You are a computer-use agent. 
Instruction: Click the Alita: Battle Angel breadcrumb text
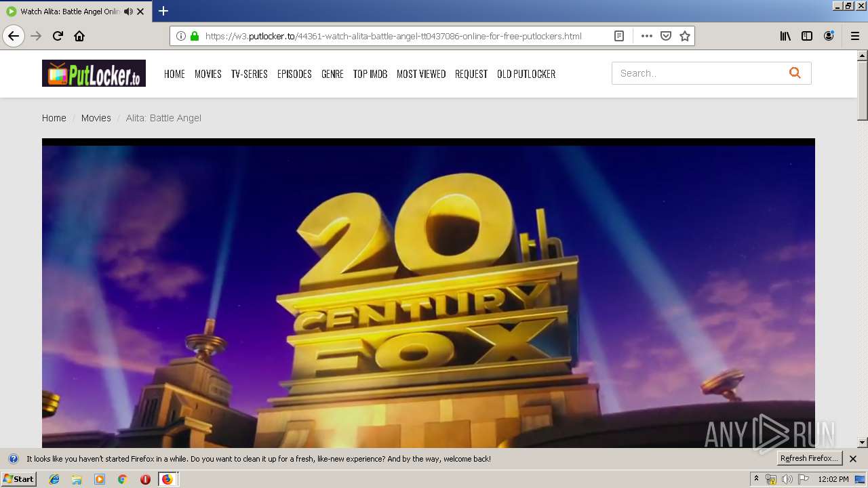(163, 118)
